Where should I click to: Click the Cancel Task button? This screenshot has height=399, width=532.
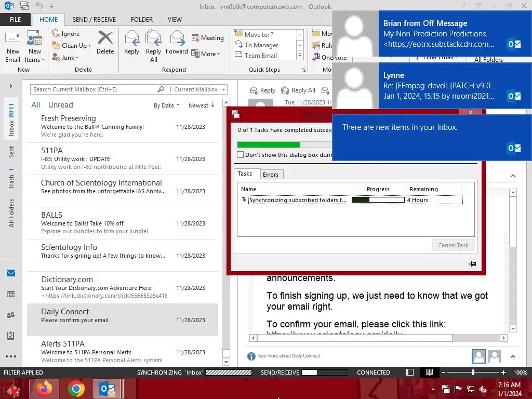click(453, 245)
